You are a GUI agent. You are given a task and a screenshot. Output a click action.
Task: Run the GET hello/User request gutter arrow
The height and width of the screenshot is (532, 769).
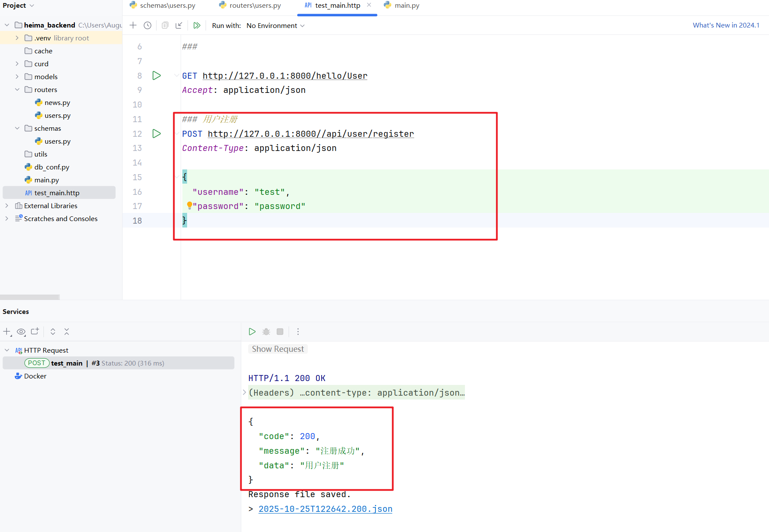tap(157, 76)
